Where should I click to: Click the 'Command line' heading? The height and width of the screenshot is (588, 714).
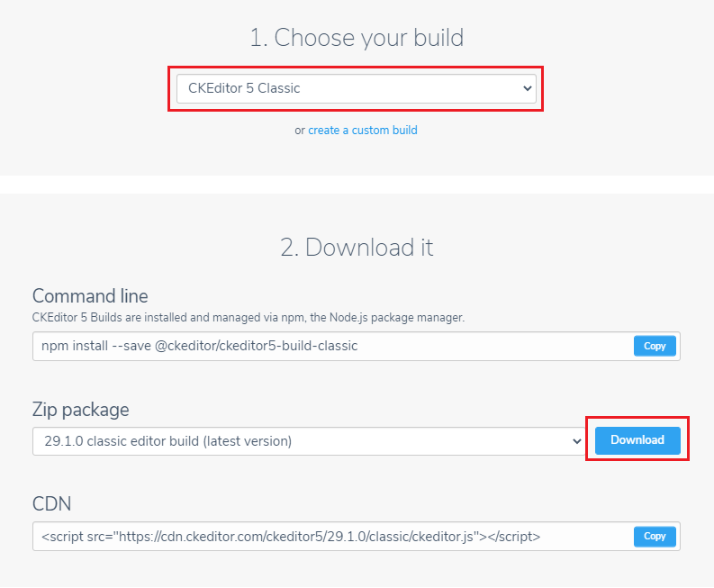click(x=90, y=296)
